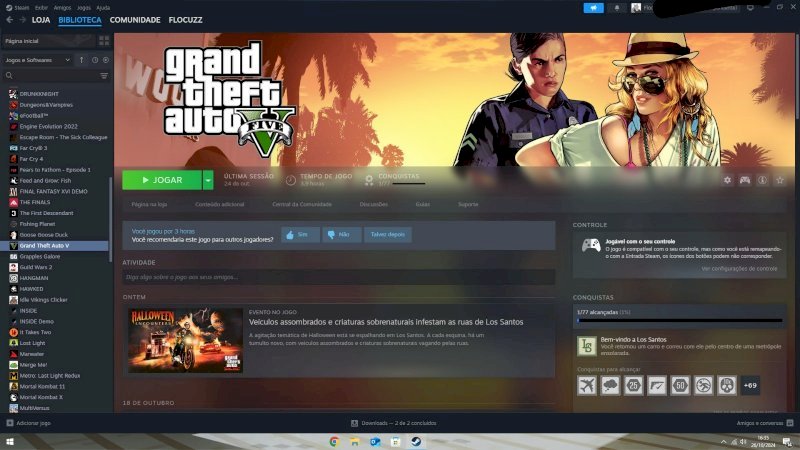This screenshot has width=800, height=450.
Task: Click the thumbs-up Sim recommendation button
Action: [x=300, y=235]
